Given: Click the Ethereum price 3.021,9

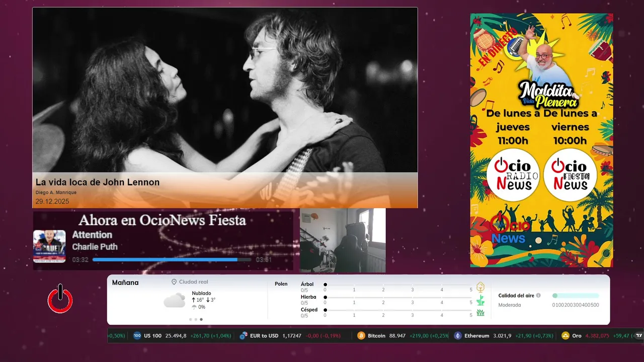Looking at the screenshot, I should [x=502, y=336].
